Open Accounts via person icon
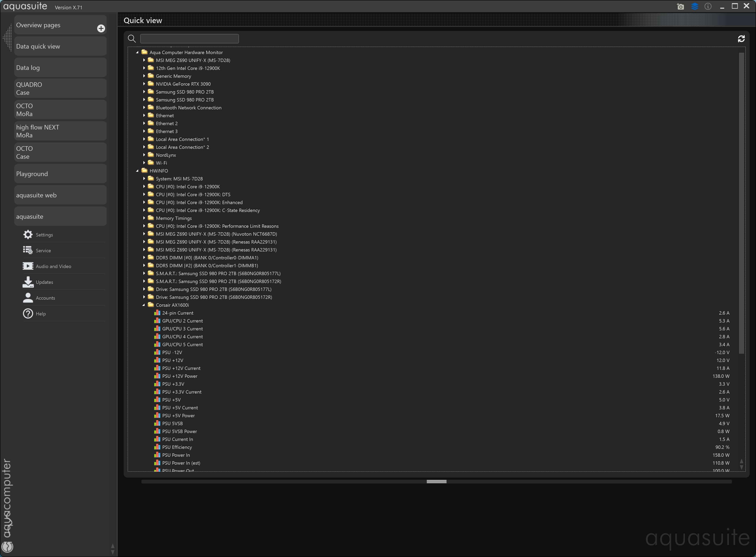The image size is (756, 557). point(28,298)
